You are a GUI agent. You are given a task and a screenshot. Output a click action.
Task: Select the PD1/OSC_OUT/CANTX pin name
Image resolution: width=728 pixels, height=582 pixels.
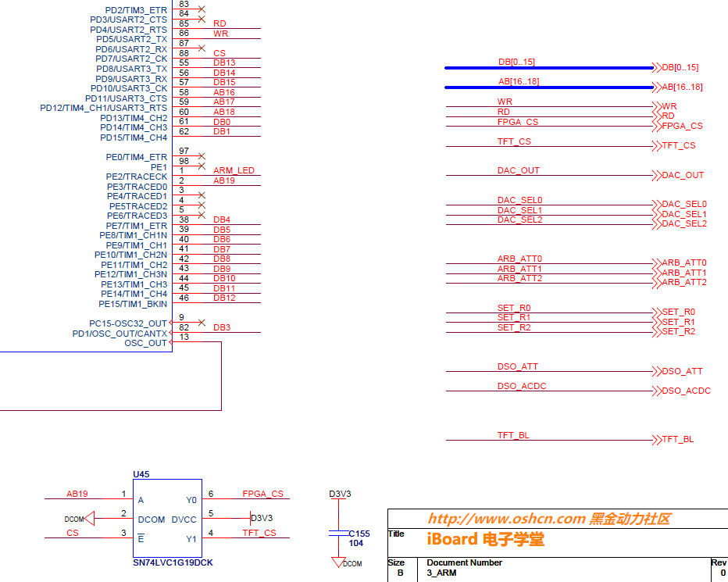(x=120, y=334)
